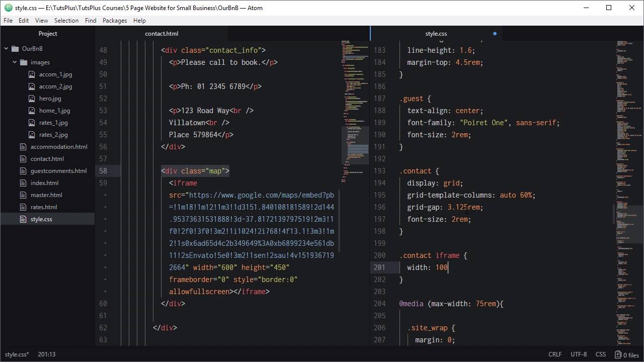This screenshot has width=644, height=362.
Task: Open the CSS grammar selector
Action: click(x=600, y=354)
